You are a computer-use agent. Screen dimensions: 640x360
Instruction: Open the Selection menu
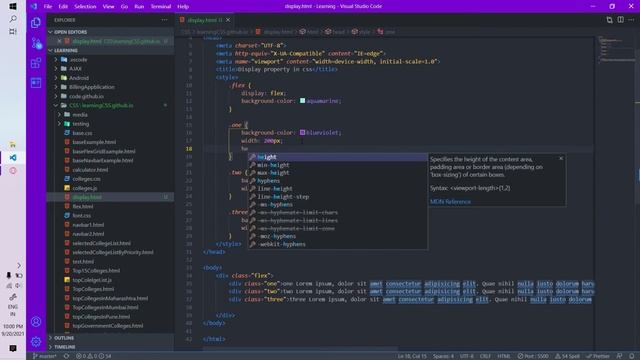point(85,7)
